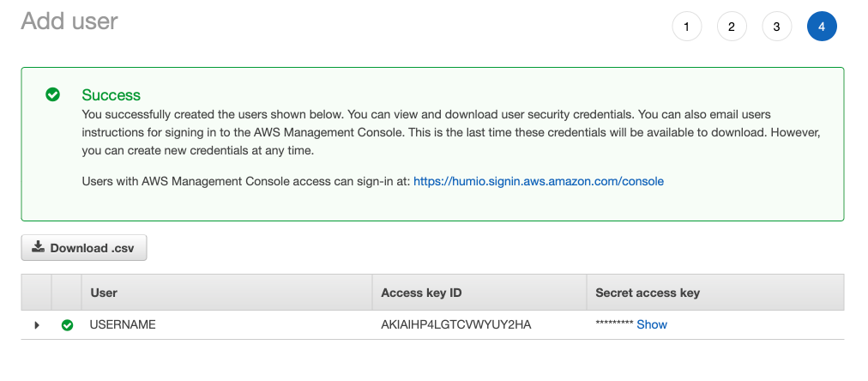
Task: Download the credentials .csv file
Action: point(84,248)
